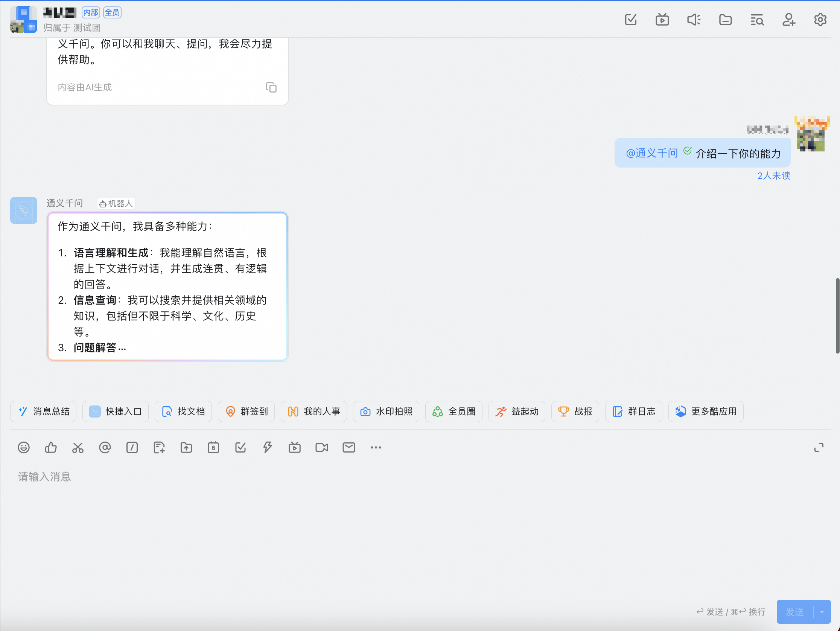Open group files folder icon in header
Screen dimensions: 840x631
pos(725,20)
